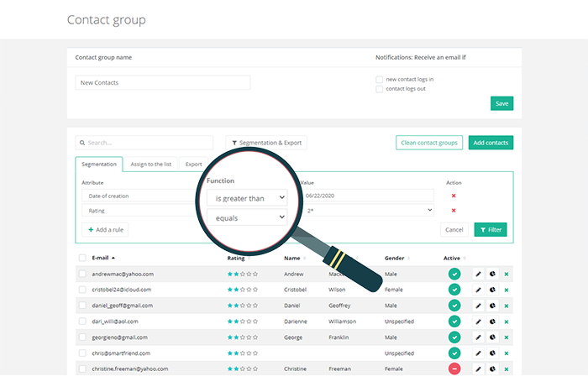Remove cristobel24@icloud.com with the x icon

(x=507, y=290)
